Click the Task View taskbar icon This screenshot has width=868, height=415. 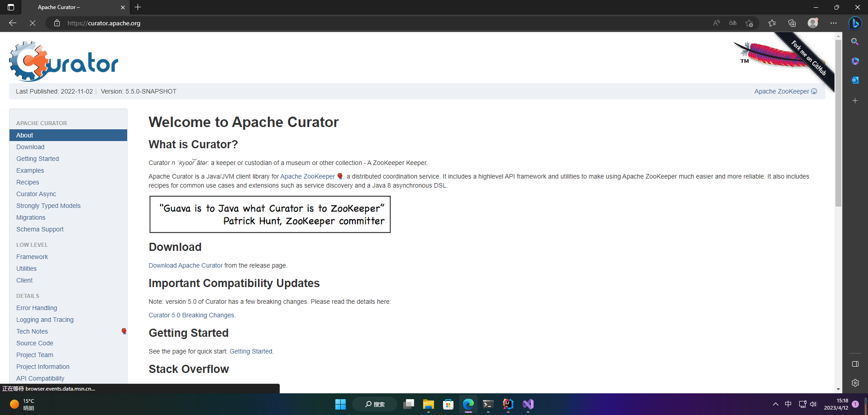408,404
